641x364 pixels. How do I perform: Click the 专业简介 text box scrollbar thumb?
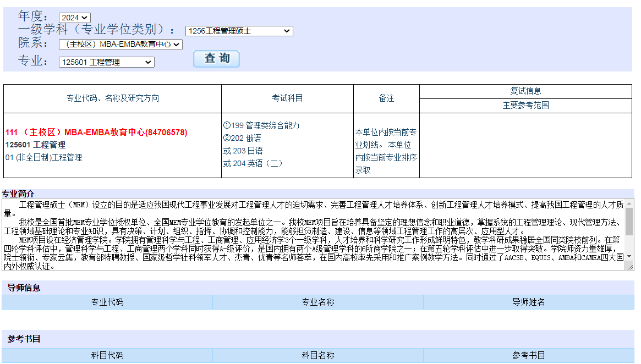[629, 222]
